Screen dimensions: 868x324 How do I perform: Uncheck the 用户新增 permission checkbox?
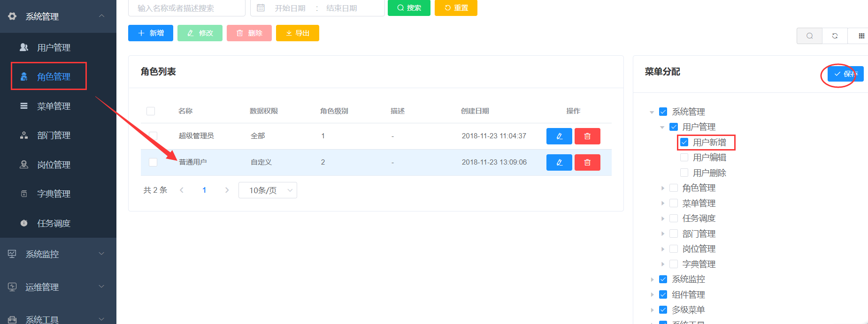(684, 142)
